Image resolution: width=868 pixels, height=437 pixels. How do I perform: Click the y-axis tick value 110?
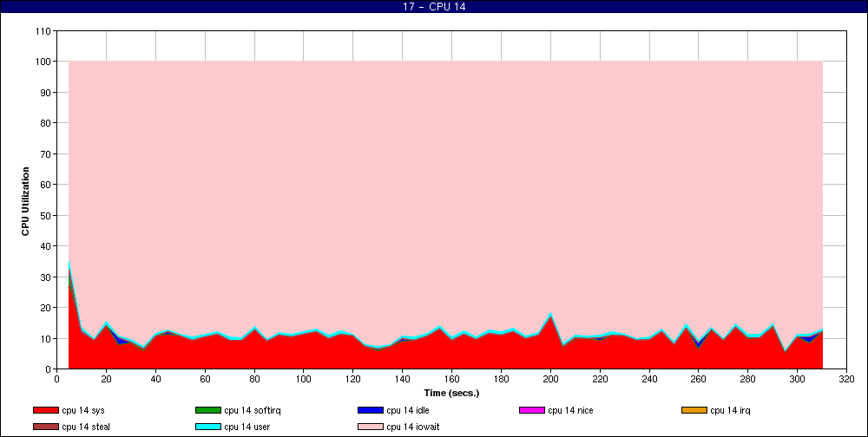pos(44,31)
